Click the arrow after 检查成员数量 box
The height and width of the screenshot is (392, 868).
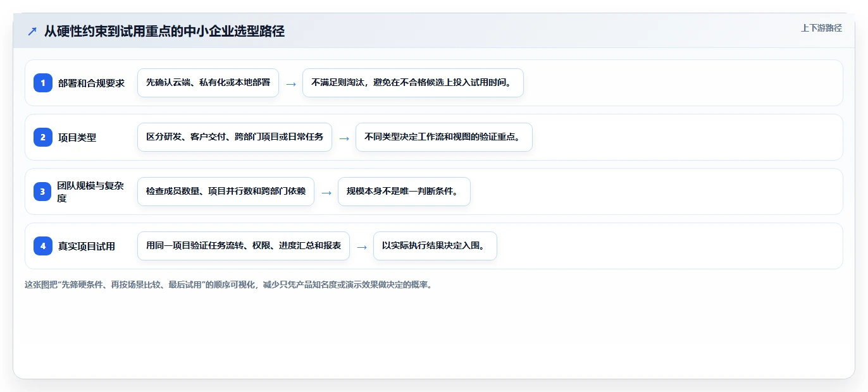pyautogui.click(x=326, y=192)
